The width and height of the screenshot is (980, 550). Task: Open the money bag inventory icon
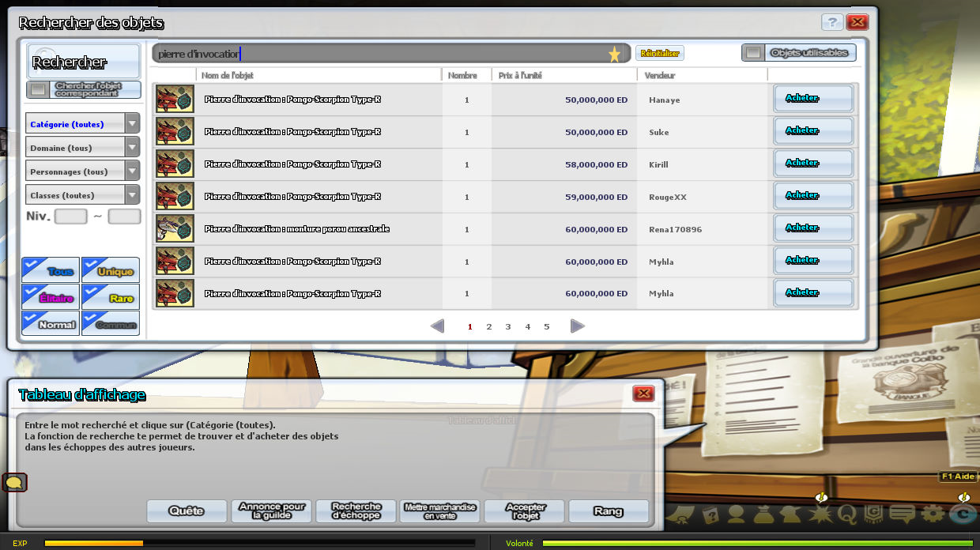(763, 514)
